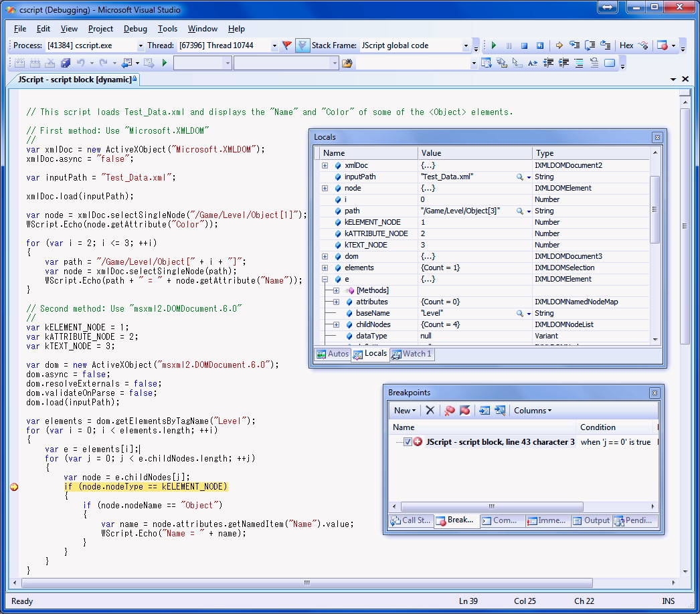Image resolution: width=700 pixels, height=614 pixels.
Task: Close the Locals panel
Action: [x=657, y=137]
